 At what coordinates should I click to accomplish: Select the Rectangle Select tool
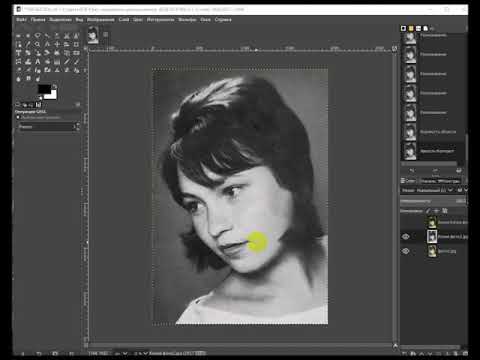coord(18,36)
